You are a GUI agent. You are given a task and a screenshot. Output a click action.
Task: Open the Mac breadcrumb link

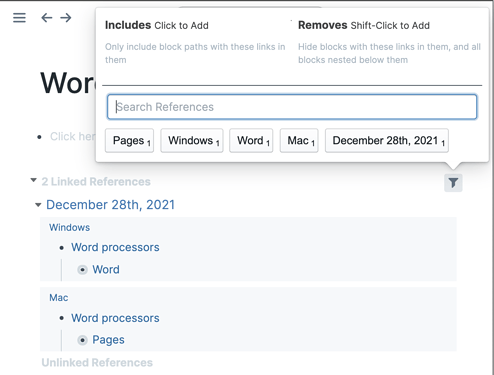coord(59,298)
